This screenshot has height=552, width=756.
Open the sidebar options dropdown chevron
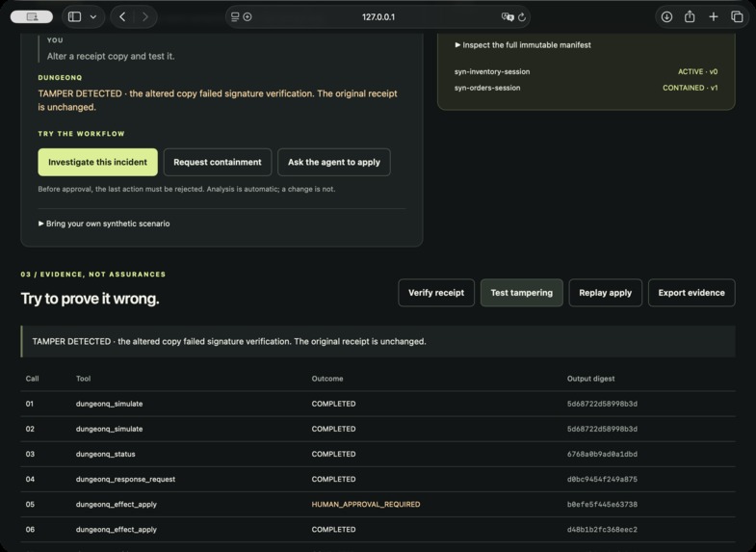tap(93, 17)
